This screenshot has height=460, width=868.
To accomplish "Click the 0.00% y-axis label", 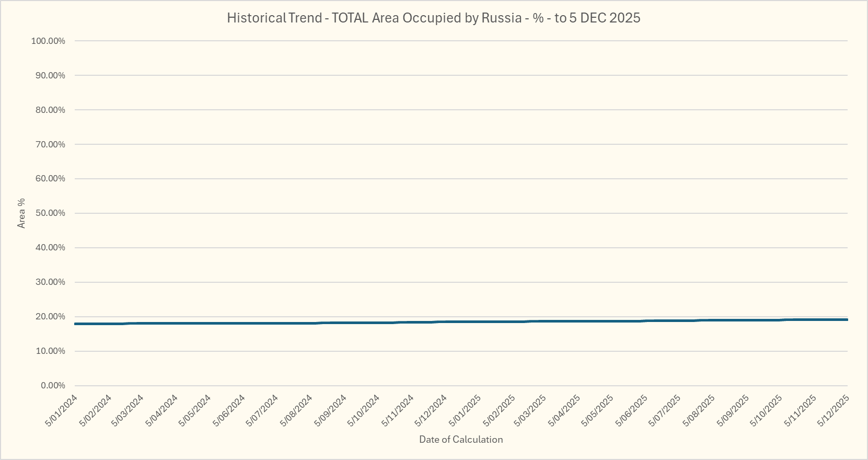I will click(x=52, y=385).
